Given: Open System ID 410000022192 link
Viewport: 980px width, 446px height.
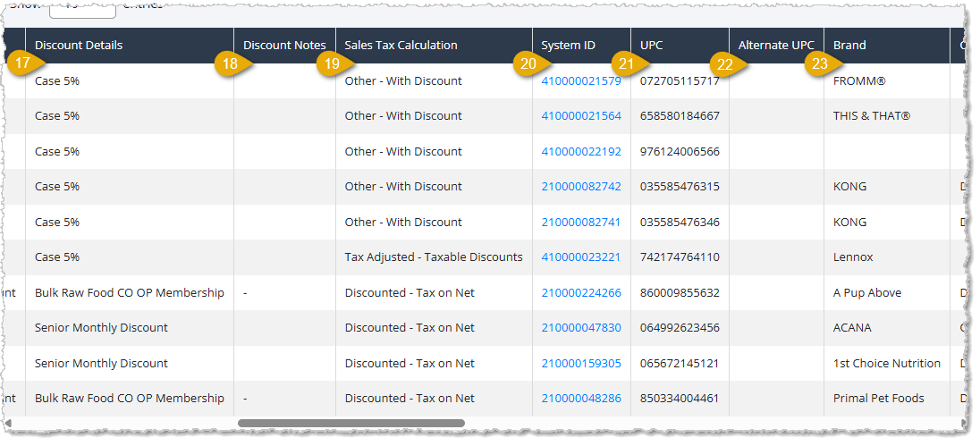Looking at the screenshot, I should pyautogui.click(x=581, y=151).
